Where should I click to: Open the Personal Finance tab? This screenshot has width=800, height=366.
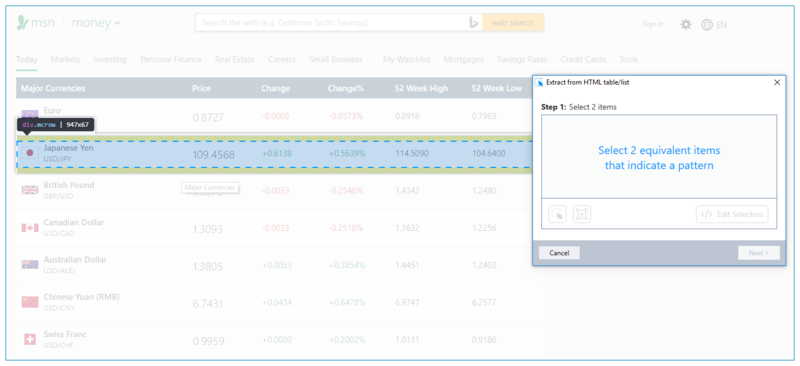171,59
